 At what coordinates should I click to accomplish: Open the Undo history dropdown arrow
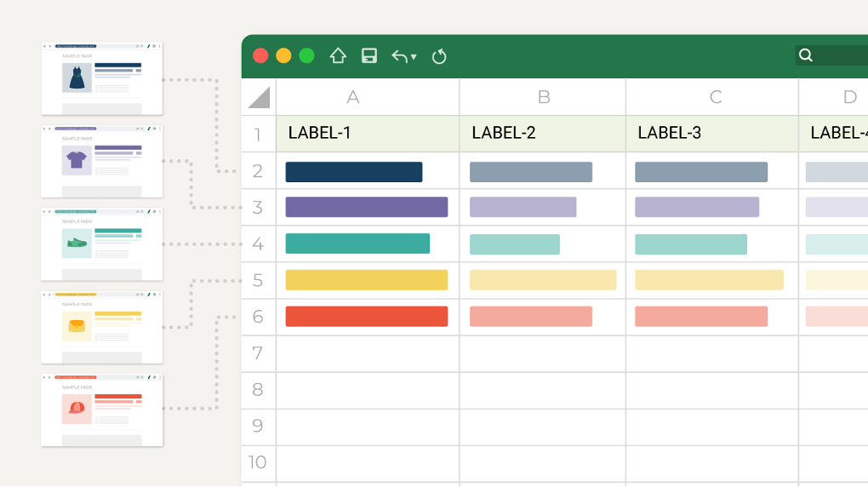[414, 57]
